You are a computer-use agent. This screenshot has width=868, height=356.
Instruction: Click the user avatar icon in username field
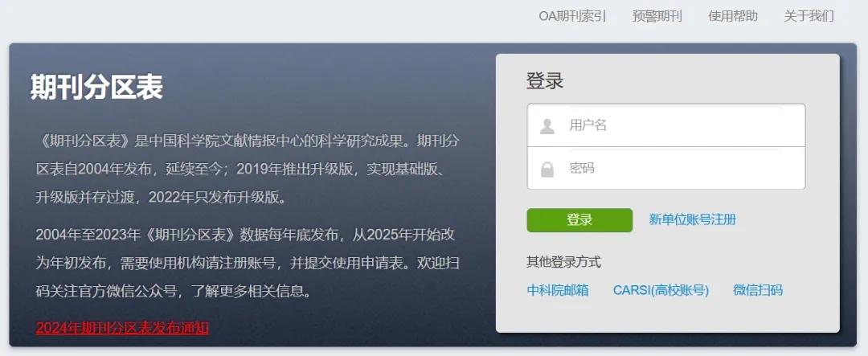547,126
